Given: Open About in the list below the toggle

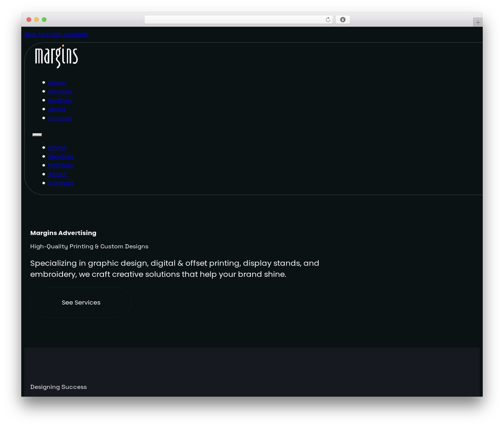Looking at the screenshot, I should [57, 174].
